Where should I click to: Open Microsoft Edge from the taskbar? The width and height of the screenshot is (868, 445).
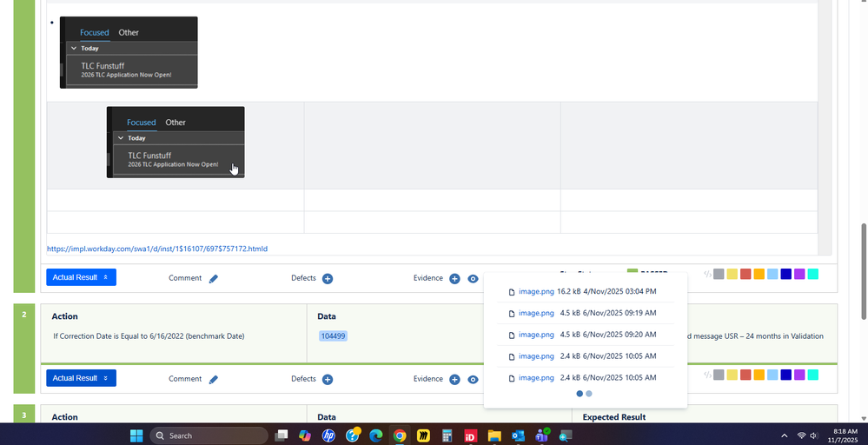click(376, 435)
